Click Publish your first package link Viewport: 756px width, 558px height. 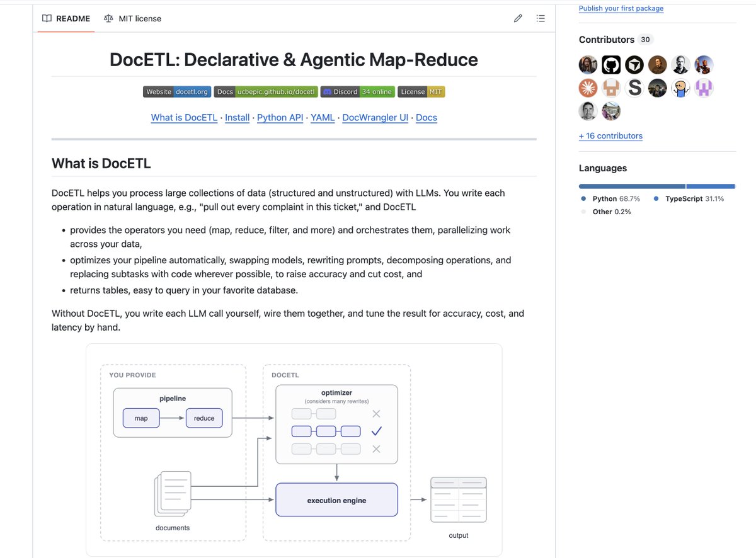coord(621,8)
